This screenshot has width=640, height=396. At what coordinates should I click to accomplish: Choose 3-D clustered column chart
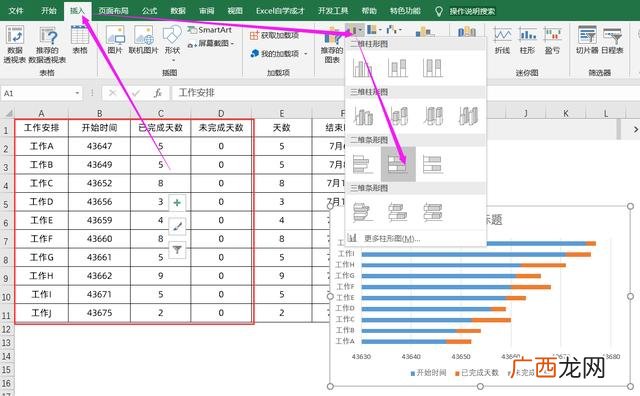362,116
